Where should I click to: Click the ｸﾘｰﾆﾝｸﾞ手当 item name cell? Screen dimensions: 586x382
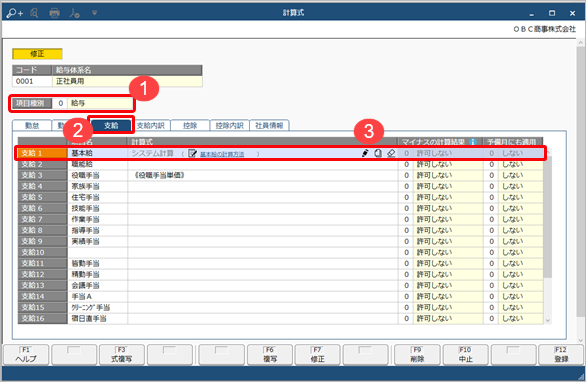tap(98, 308)
